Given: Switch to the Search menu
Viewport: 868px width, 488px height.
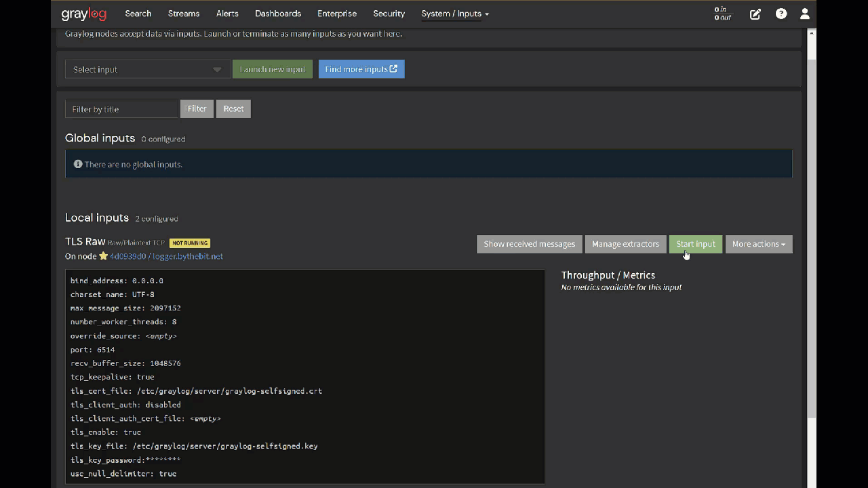Looking at the screenshot, I should tap(138, 14).
